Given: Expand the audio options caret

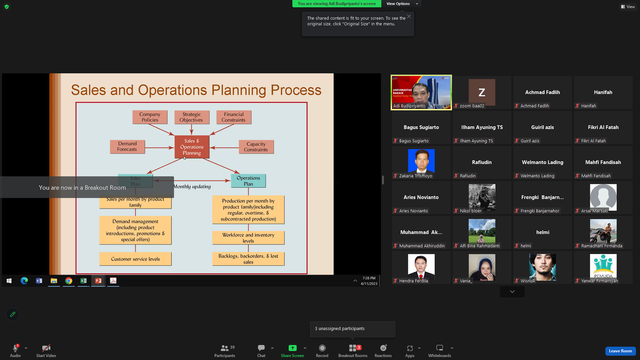Looking at the screenshot, I should pyautogui.click(x=26, y=348).
